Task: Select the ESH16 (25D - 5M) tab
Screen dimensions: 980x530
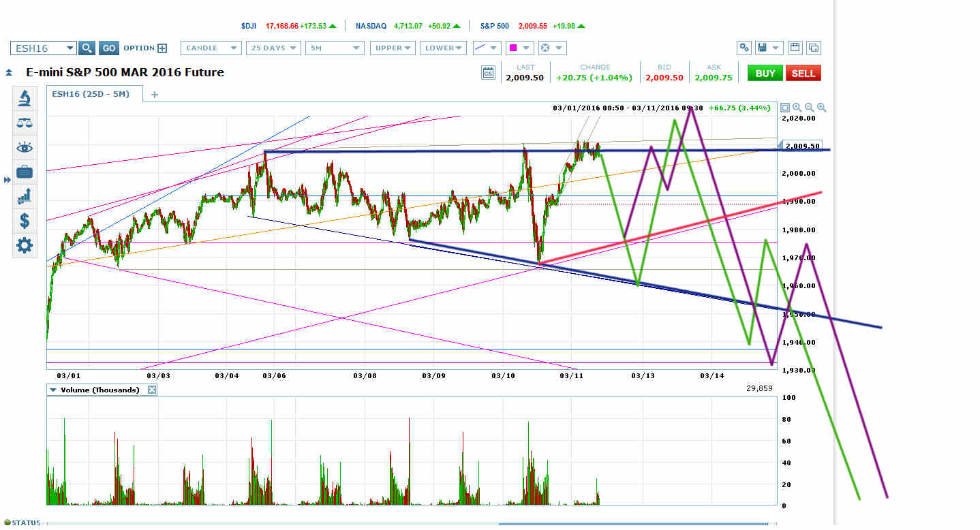Action: coord(94,94)
